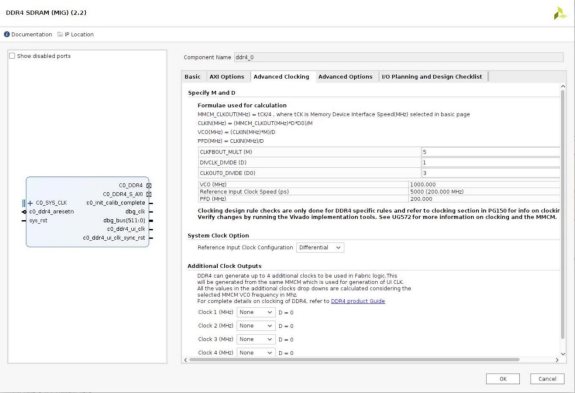Click the c0_ddr4_ui_clk port label
575x393 pixels.
[x=126, y=229]
